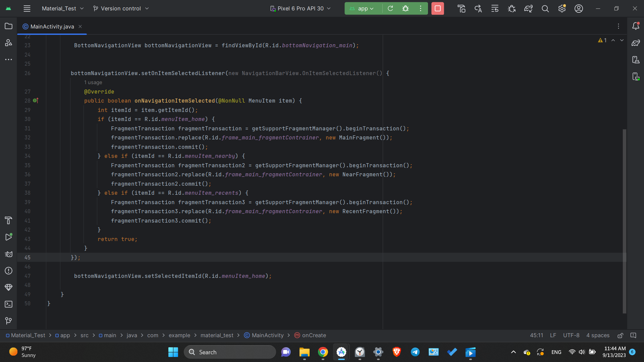Viewport: 644px width, 362px height.
Task: Toggle file read-only lock in status bar
Action: [x=620, y=335]
